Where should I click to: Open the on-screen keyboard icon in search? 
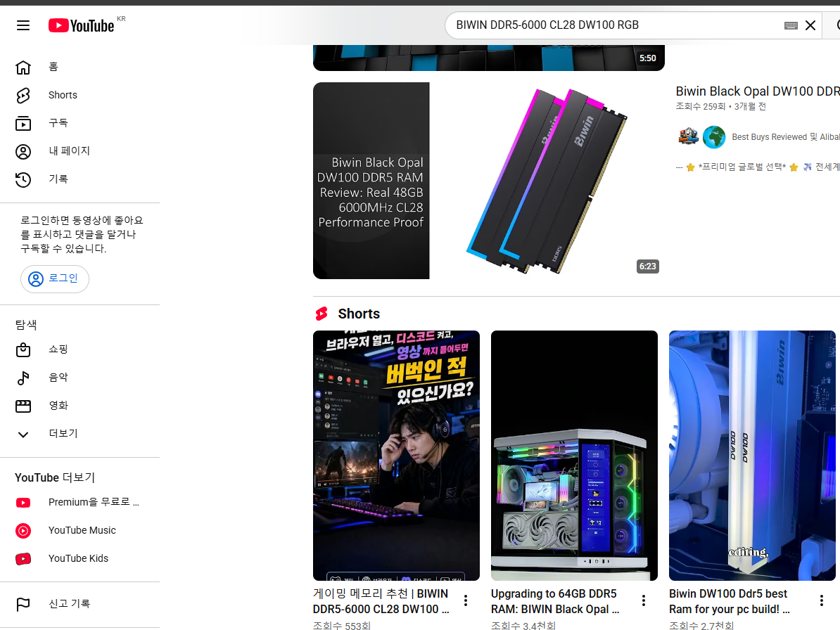791,25
